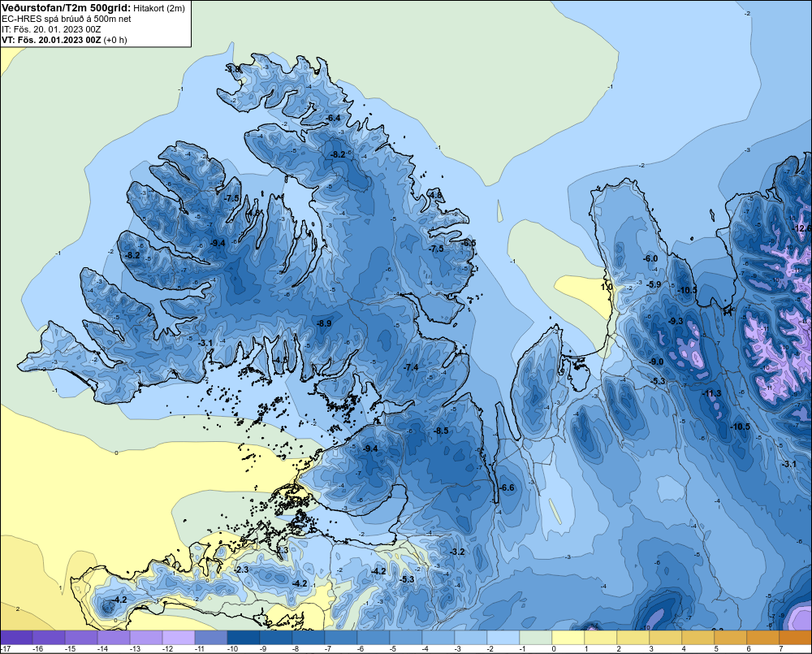812x654 pixels.
Task: Click the 'EC-HRES spá brúuð á 500m net' line
Action: click(x=67, y=19)
